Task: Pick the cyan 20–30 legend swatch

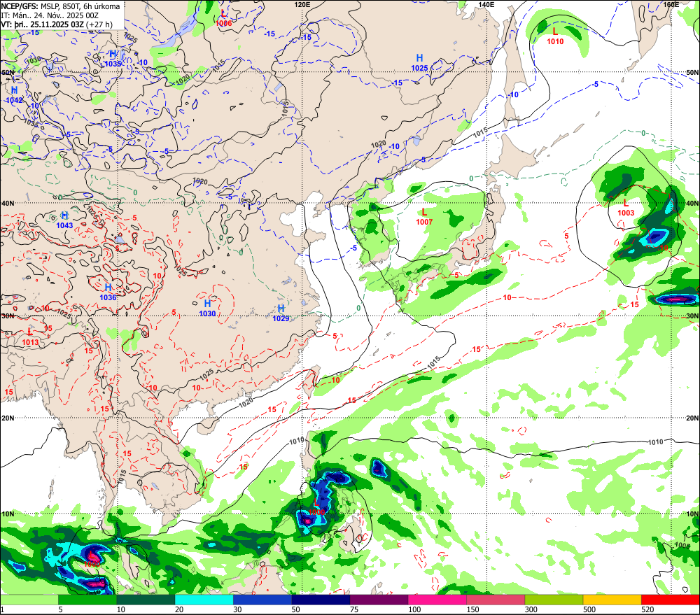Action: [x=204, y=600]
